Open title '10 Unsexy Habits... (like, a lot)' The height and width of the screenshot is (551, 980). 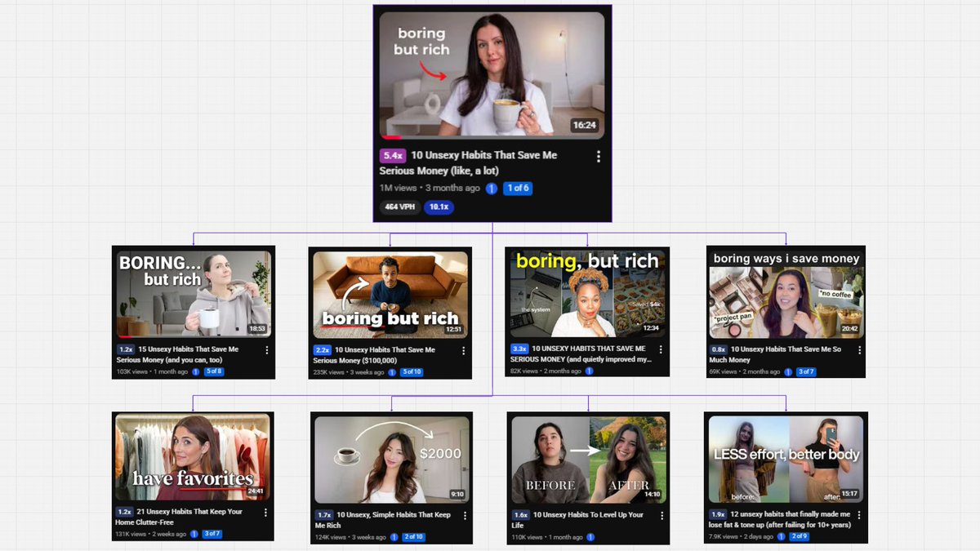pos(469,163)
